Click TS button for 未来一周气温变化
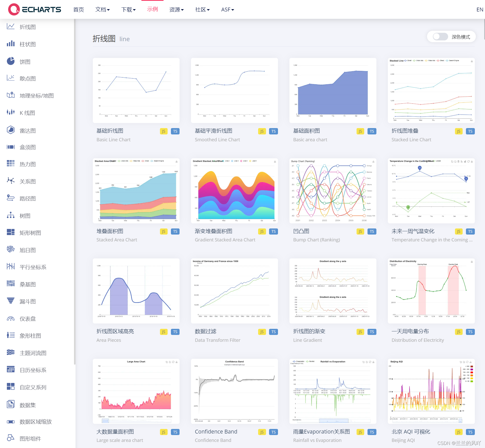The image size is (485, 448). (x=470, y=231)
